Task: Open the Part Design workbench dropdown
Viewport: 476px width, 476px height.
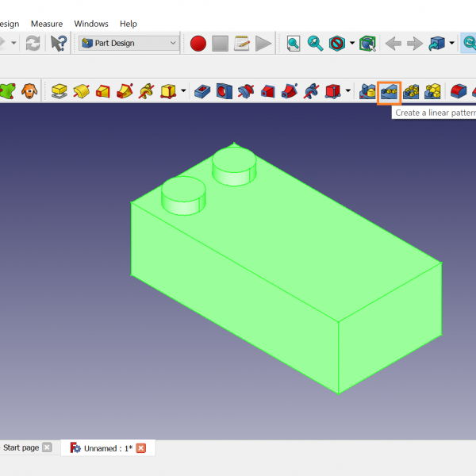Action: tap(129, 44)
